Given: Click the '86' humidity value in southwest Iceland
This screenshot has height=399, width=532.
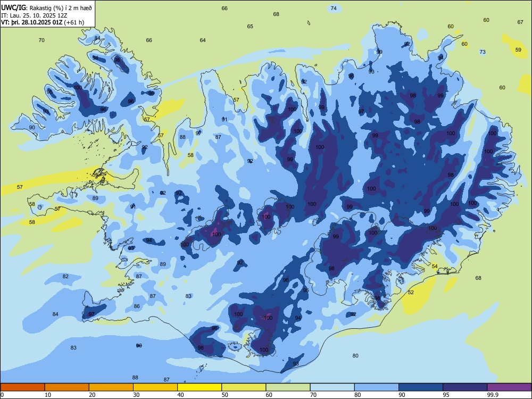Looking at the screenshot, I should tap(137, 306).
